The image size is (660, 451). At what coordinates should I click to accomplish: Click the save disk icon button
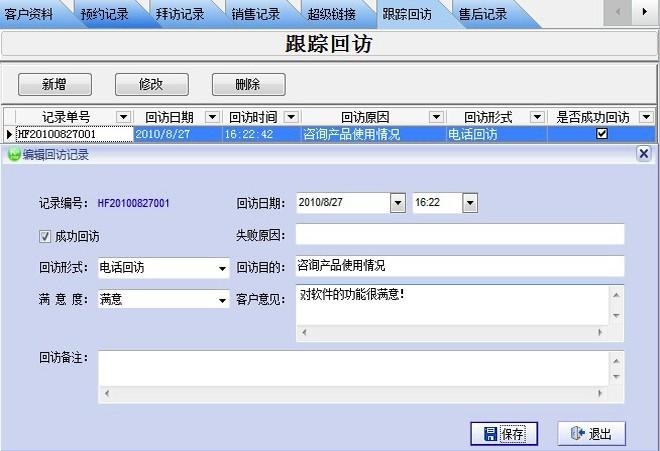504,433
